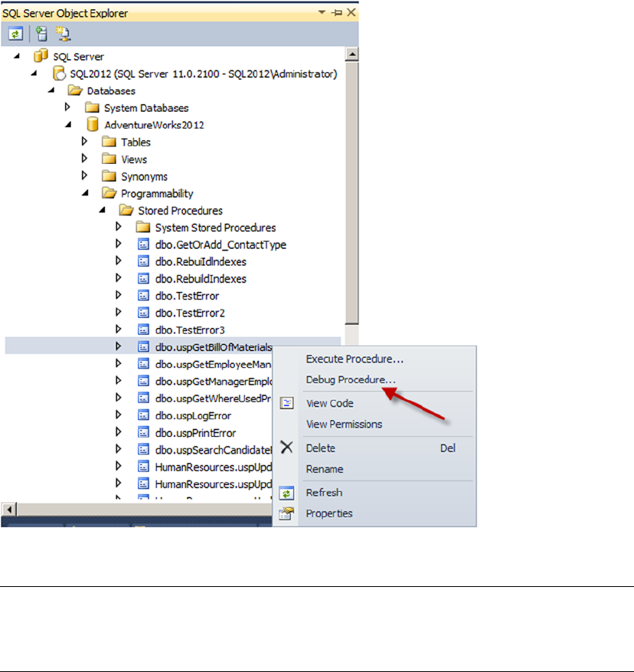This screenshot has height=672, width=634.
Task: Click the AdventureWorks2012 database cylinder icon
Action: coord(92,124)
